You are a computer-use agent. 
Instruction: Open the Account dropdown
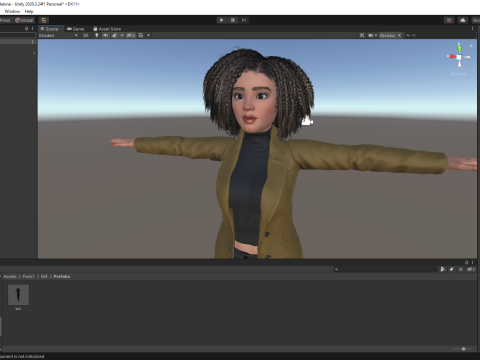click(x=476, y=20)
